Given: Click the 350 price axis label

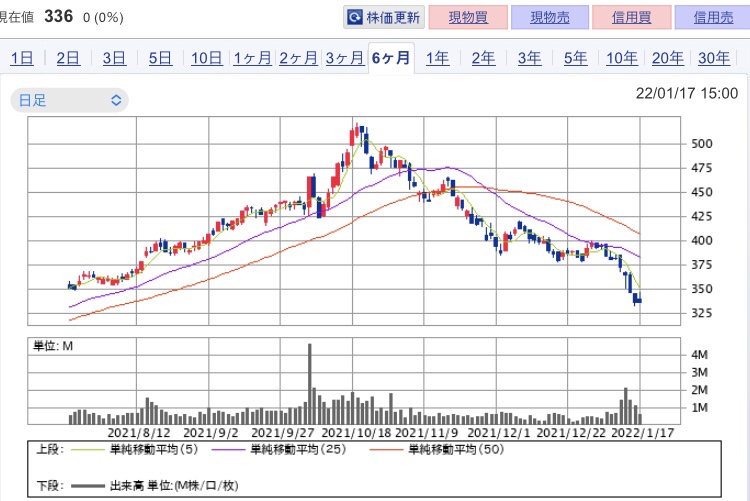Looking at the screenshot, I should tap(702, 289).
